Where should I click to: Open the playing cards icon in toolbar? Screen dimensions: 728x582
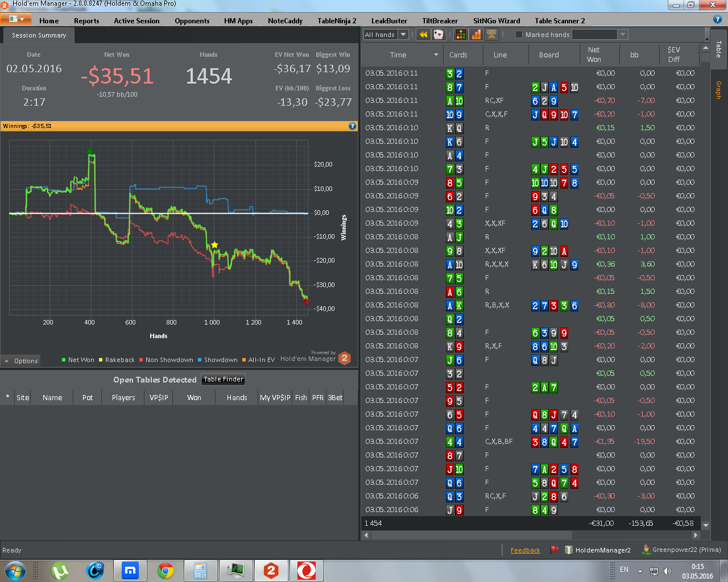(438, 35)
